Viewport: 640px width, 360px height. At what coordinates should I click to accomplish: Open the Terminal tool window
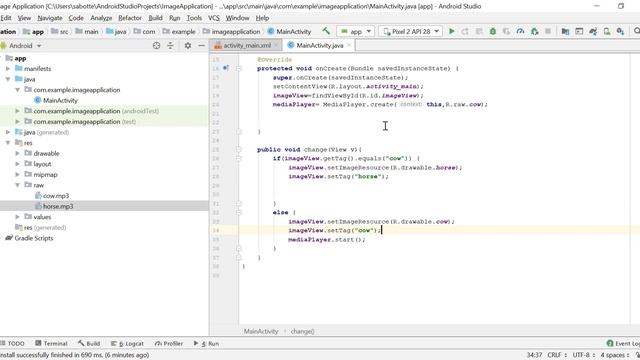tap(51, 343)
